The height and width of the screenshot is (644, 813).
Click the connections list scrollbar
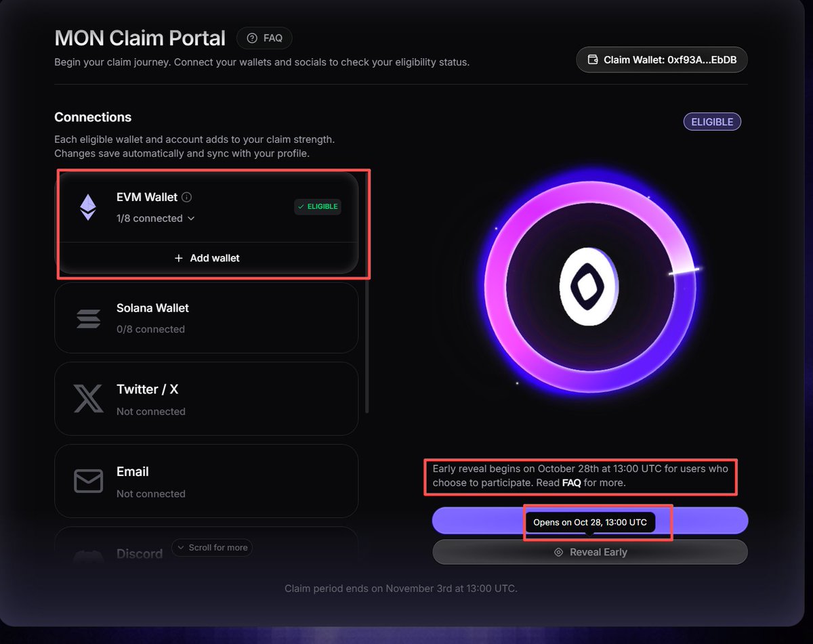pos(367,345)
